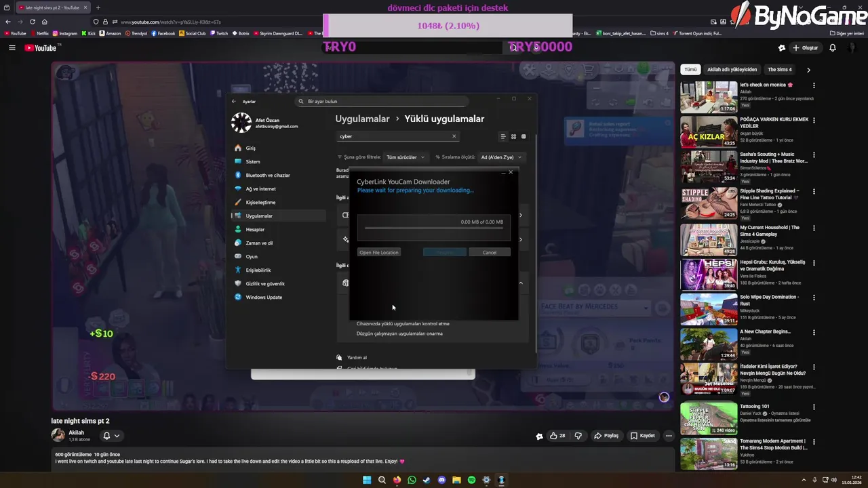Image resolution: width=868 pixels, height=488 pixels.
Task: Open options for 'let's check on monica'
Action: 814,85
